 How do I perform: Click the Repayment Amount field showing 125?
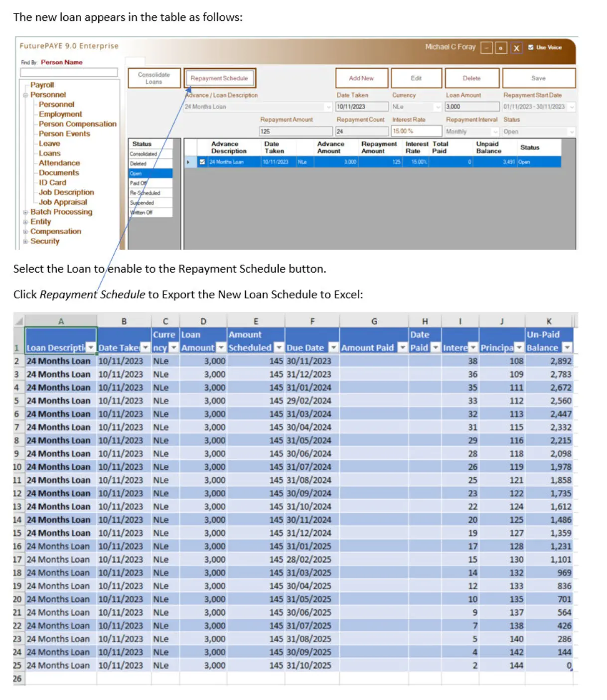click(296, 132)
